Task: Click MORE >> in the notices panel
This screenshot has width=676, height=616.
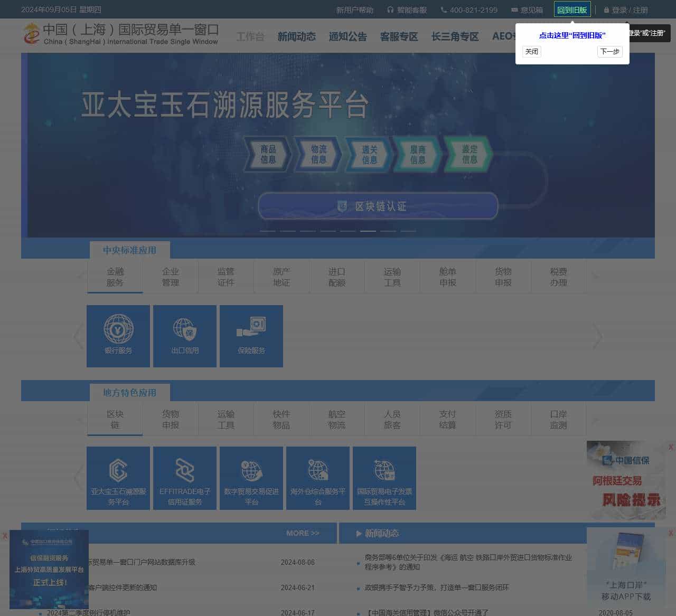Action: (x=303, y=533)
